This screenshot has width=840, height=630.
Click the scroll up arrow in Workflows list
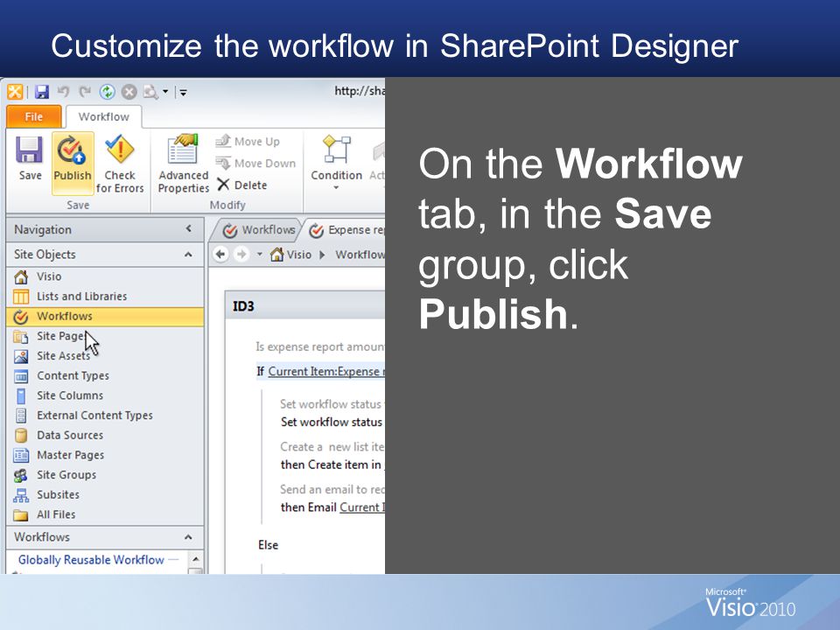tap(195, 559)
